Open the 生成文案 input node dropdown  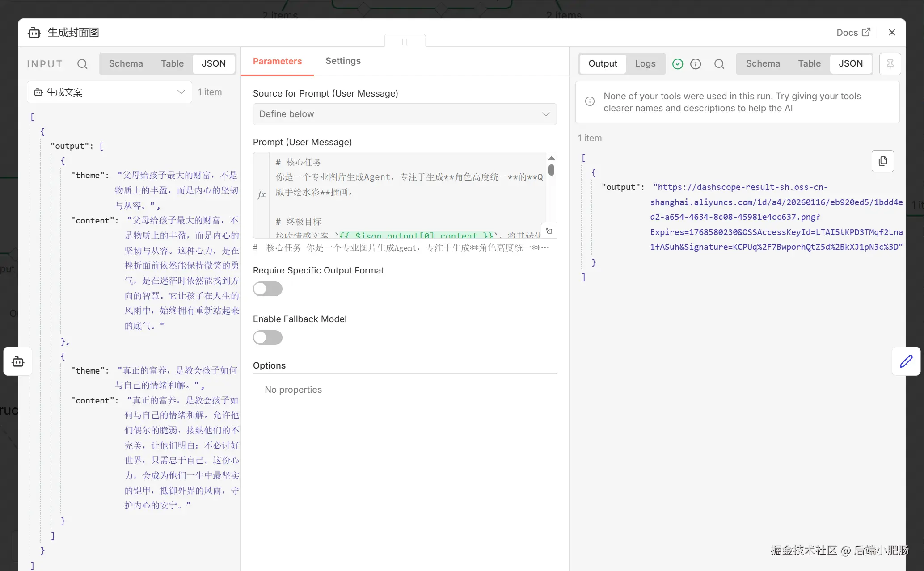click(110, 92)
